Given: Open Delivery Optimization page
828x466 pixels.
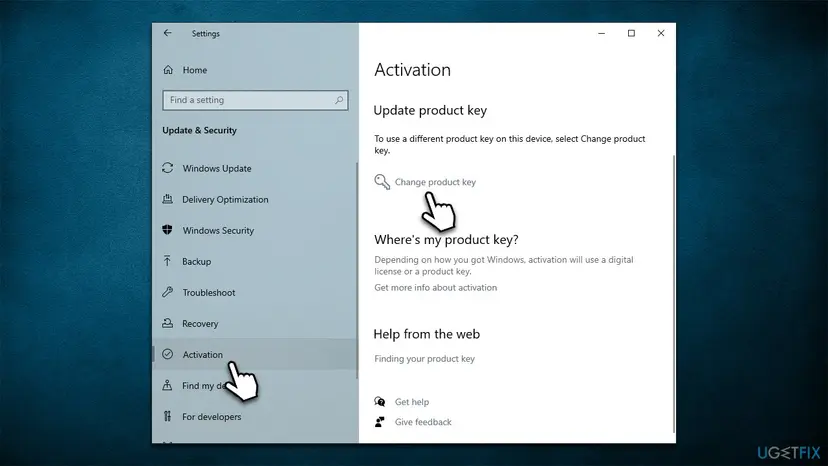Looking at the screenshot, I should click(225, 200).
